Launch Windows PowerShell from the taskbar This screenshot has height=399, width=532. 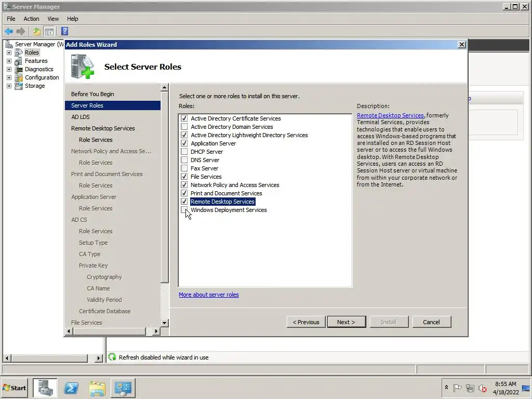[71, 388]
